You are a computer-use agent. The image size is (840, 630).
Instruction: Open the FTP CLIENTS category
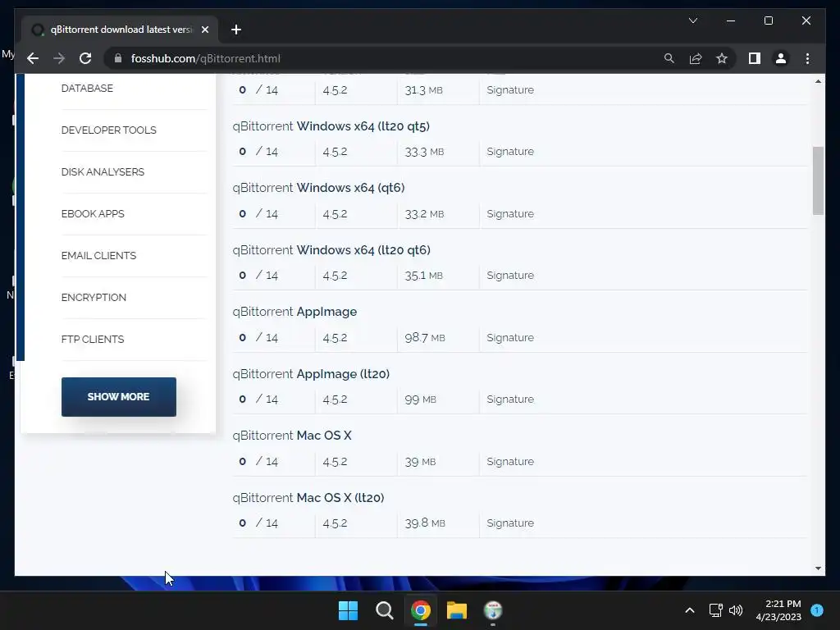[93, 339]
